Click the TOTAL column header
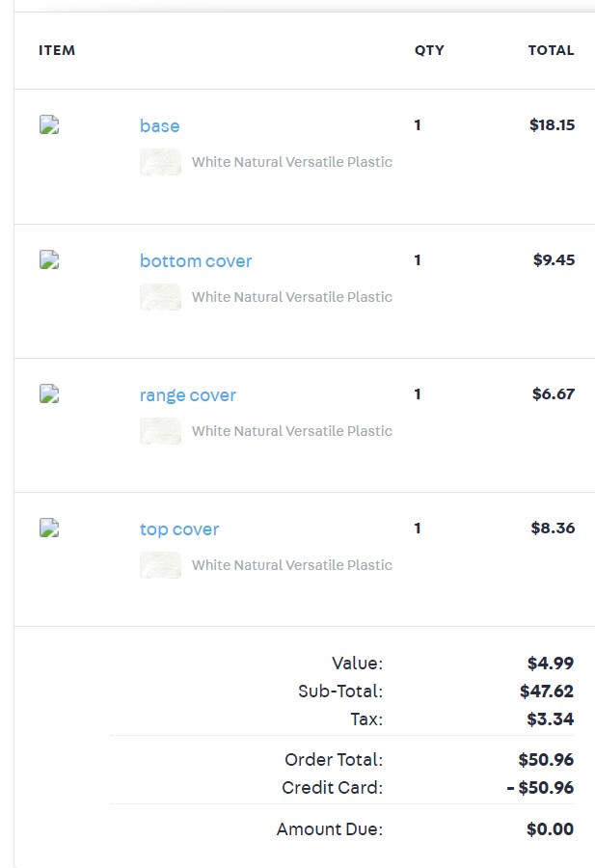The height and width of the screenshot is (868, 595). pyautogui.click(x=551, y=50)
